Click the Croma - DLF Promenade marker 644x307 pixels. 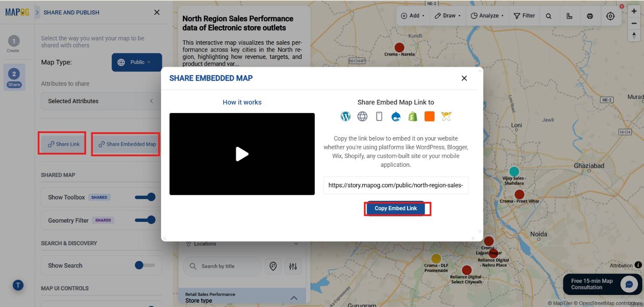[x=436, y=258]
